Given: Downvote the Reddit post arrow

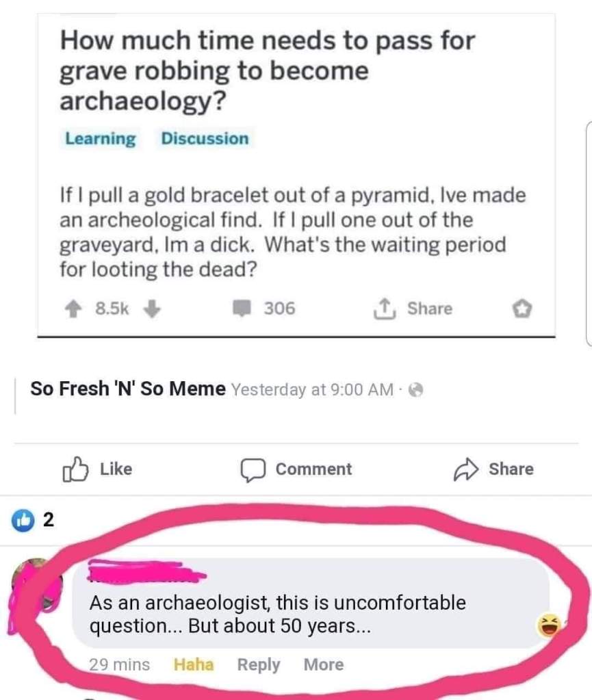Looking at the screenshot, I should (x=152, y=309).
